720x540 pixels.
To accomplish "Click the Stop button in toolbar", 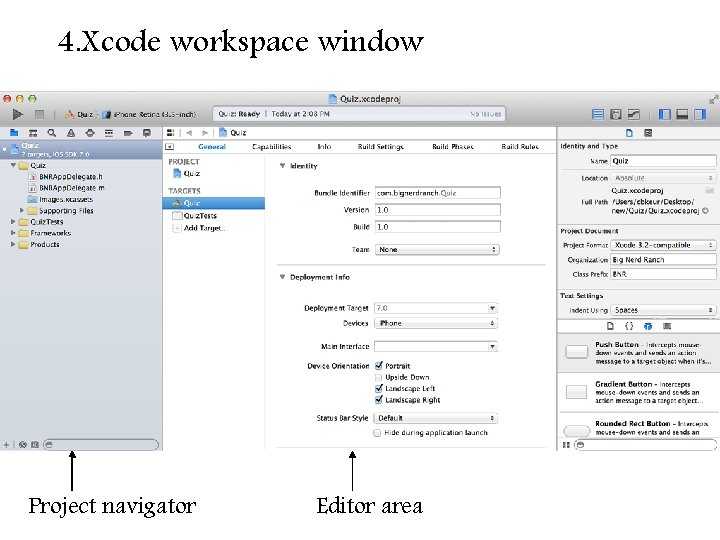I will [39, 114].
